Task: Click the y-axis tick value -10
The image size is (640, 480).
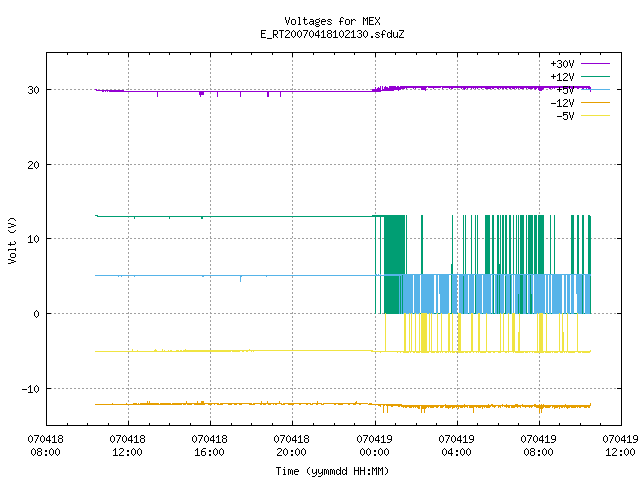Action: [x=31, y=389]
